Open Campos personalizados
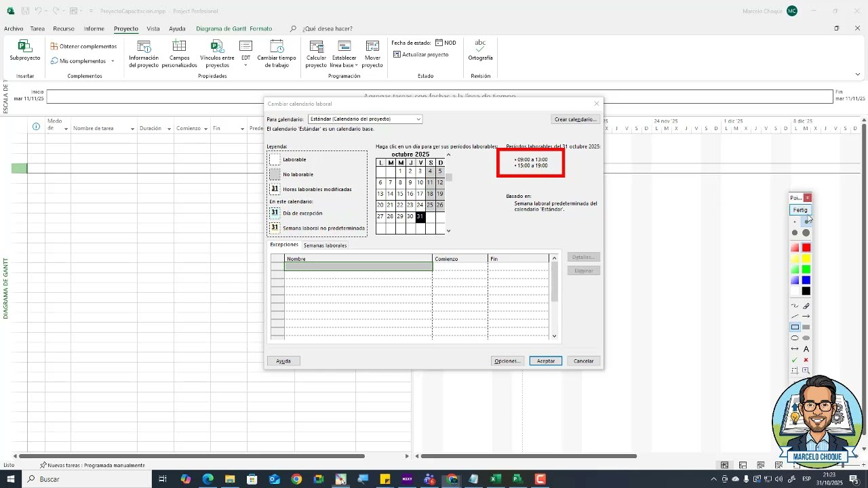Image resolution: width=868 pixels, height=488 pixels. click(179, 54)
